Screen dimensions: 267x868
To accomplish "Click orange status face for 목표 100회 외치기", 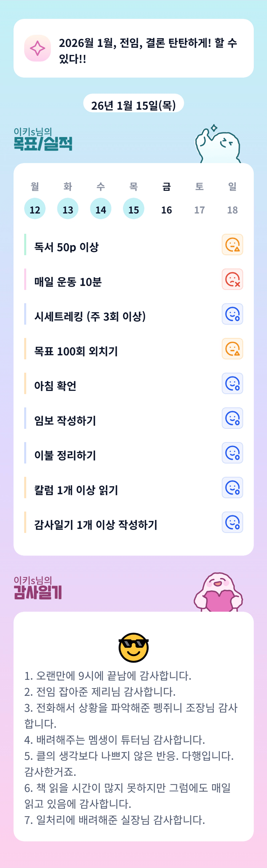I will pos(232,349).
